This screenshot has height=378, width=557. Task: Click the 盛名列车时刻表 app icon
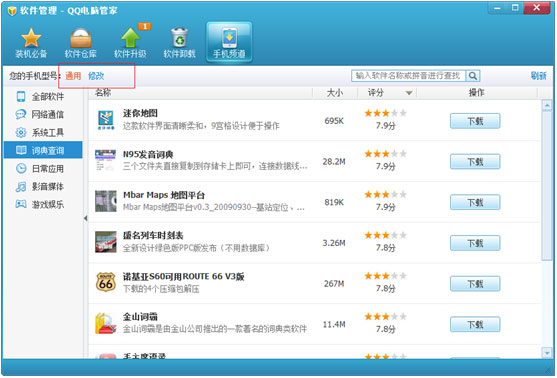(106, 242)
